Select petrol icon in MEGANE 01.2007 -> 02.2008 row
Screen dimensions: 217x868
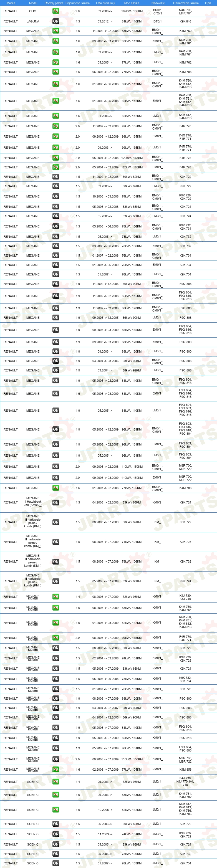tap(55, 488)
